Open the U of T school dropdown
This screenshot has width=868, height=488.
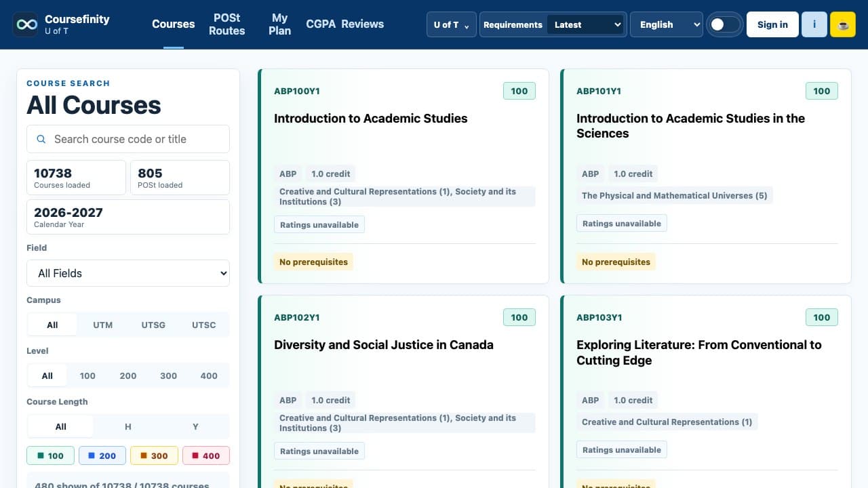(x=451, y=24)
